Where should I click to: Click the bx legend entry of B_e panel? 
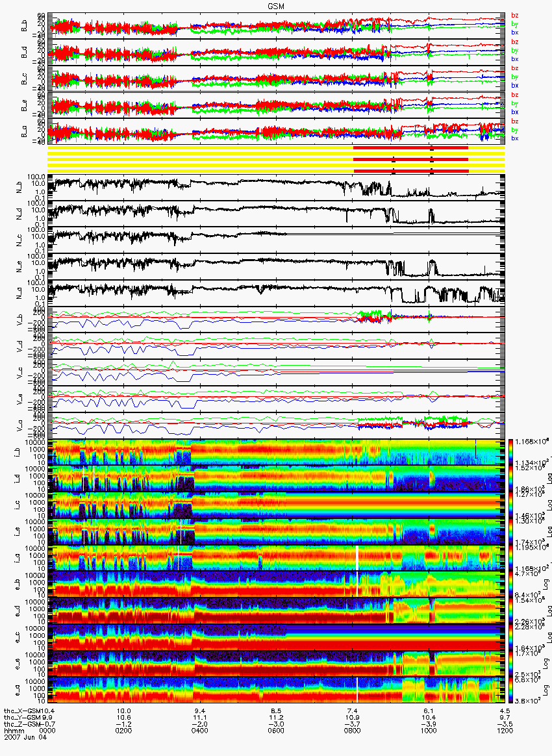(x=515, y=112)
